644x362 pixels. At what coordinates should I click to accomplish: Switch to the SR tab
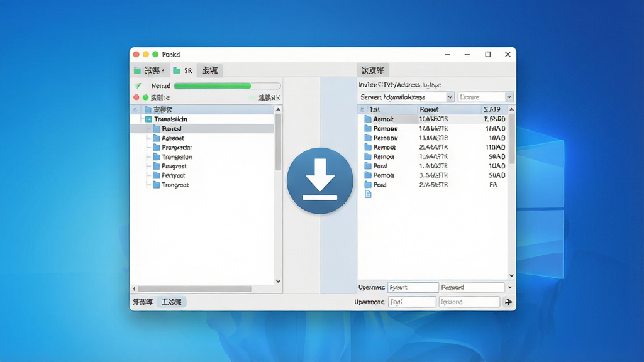click(x=183, y=70)
